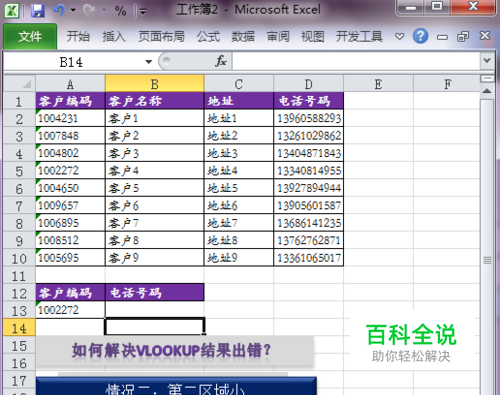Click the split box above vertical scrollbar
Image resolution: width=500 pixels, height=395 pixels.
(x=487, y=79)
